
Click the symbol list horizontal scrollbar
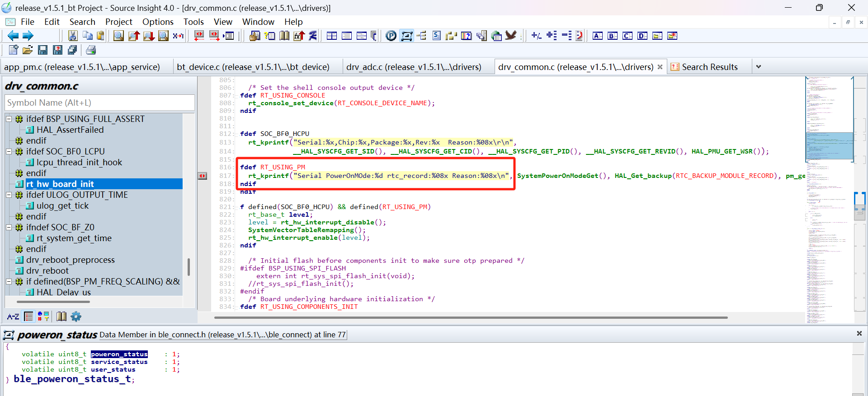(53, 302)
